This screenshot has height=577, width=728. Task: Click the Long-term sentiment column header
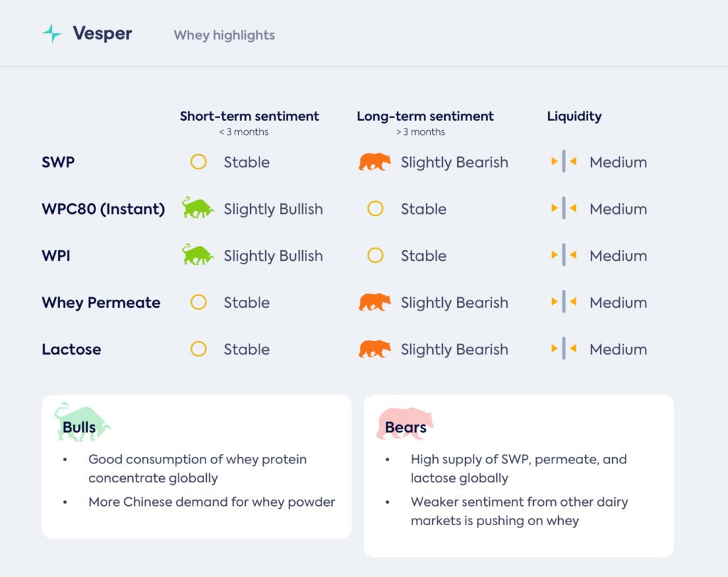[425, 117]
